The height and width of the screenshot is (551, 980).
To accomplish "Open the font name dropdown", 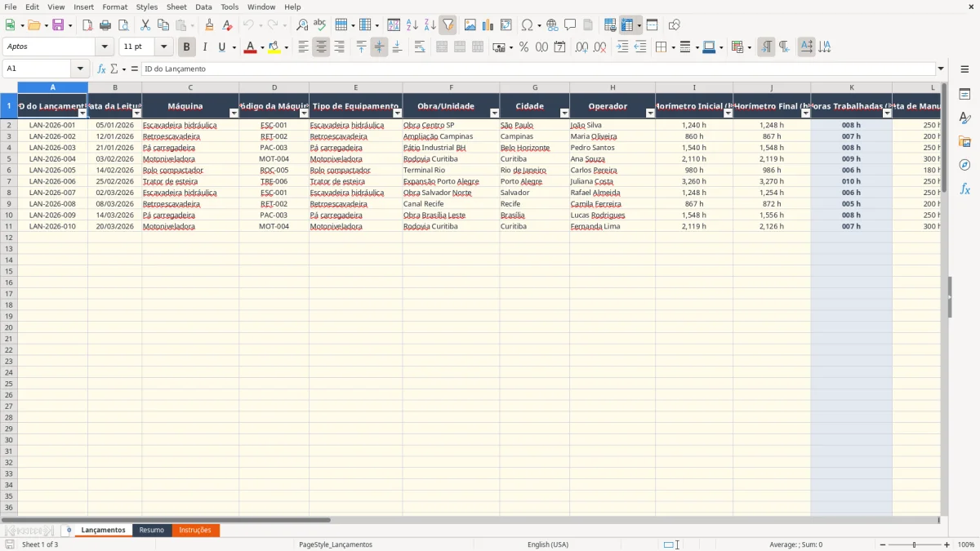I will 105,47.
